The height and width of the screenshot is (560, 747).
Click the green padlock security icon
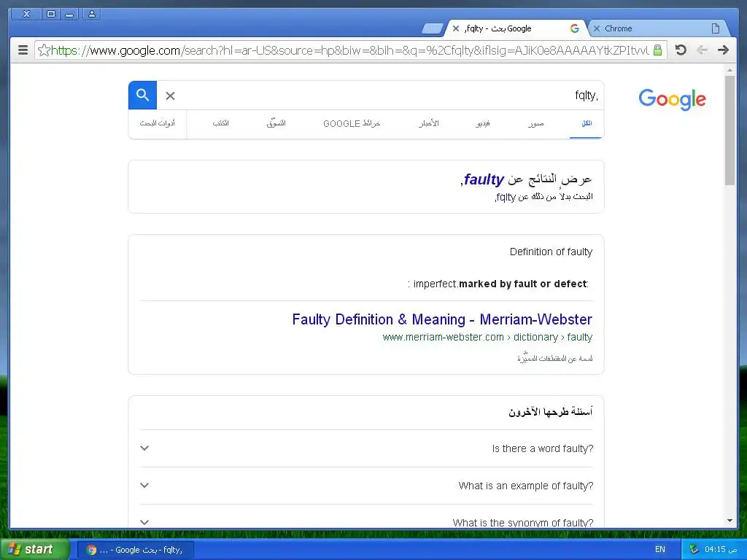[657, 50]
